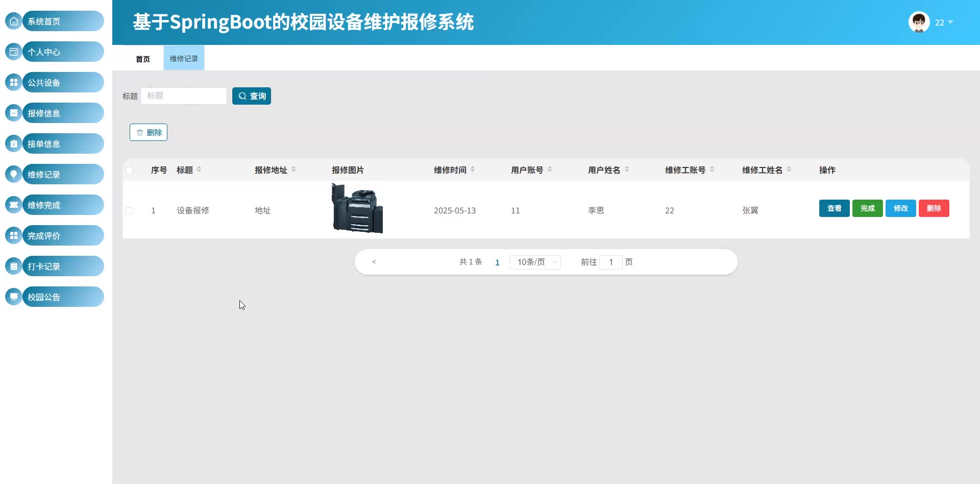980x484 pixels.
Task: Click the ticket icon beside 维修完成
Action: pyautogui.click(x=14, y=205)
